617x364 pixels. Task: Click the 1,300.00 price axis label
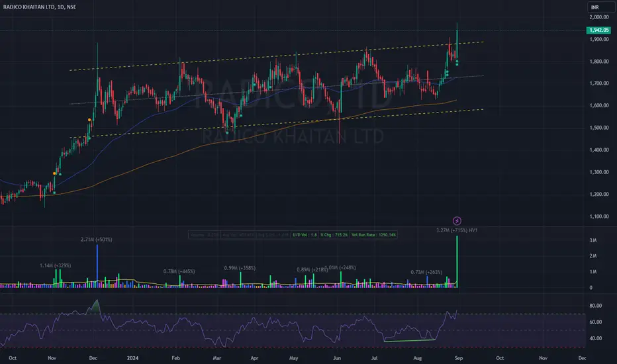point(599,172)
